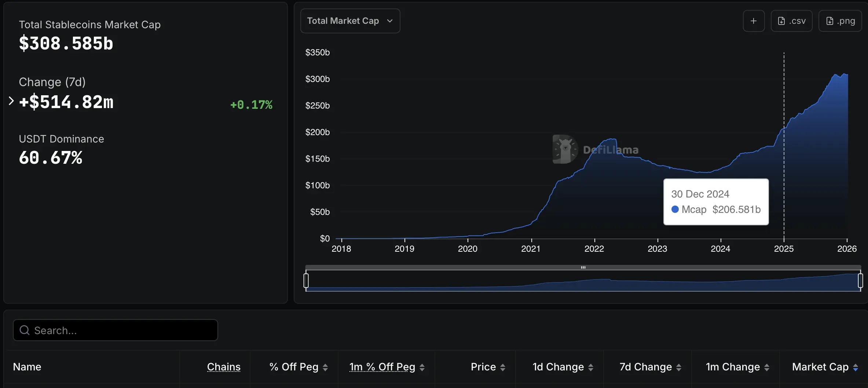Toggle sorting on the 1d Change column
The image size is (868, 388).
tap(591, 367)
